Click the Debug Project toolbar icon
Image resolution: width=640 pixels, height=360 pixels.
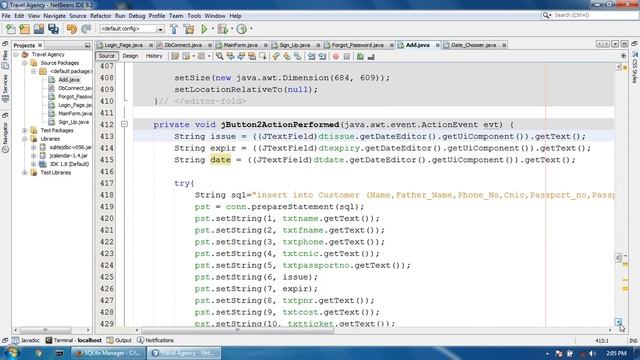tap(222, 29)
